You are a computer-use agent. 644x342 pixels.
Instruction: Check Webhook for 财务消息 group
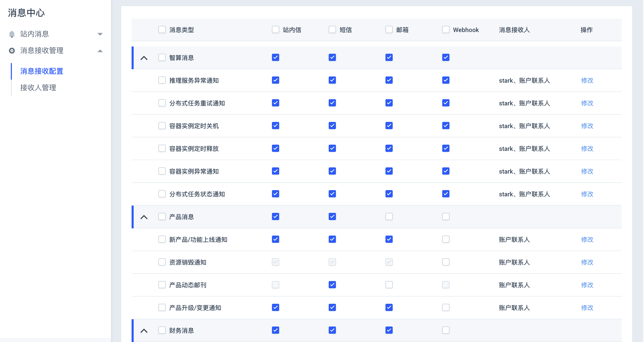click(446, 330)
